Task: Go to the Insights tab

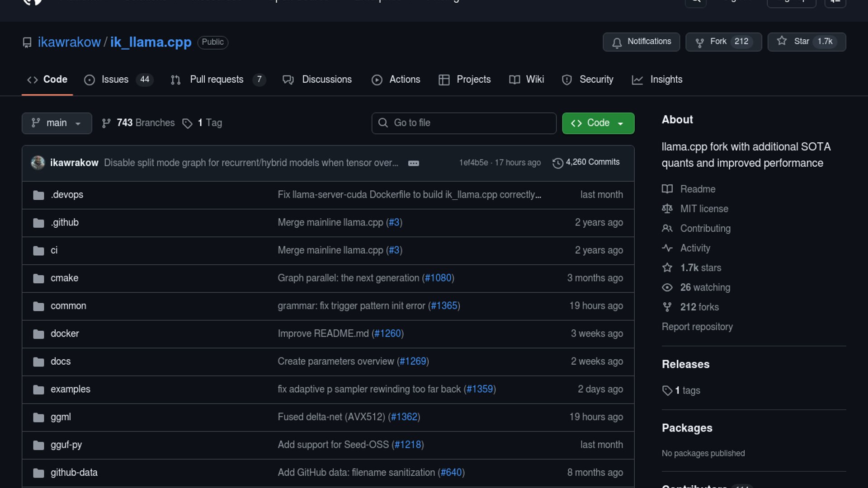Action: point(665,80)
